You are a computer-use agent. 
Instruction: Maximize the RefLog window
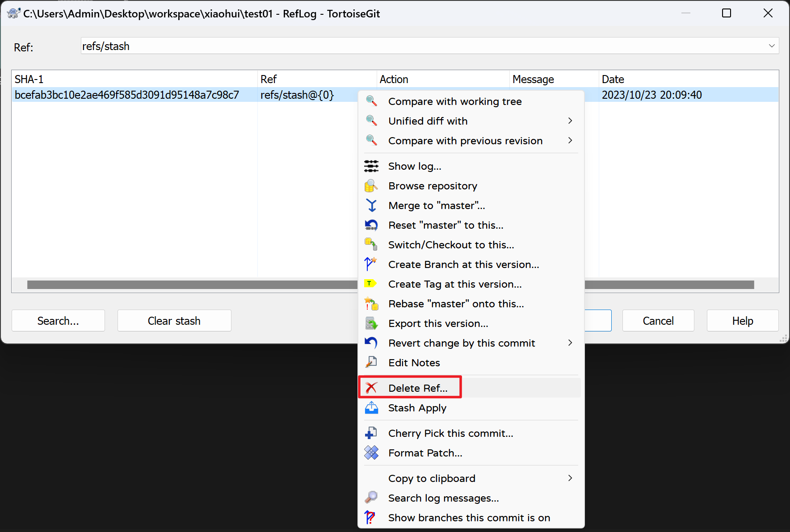727,13
